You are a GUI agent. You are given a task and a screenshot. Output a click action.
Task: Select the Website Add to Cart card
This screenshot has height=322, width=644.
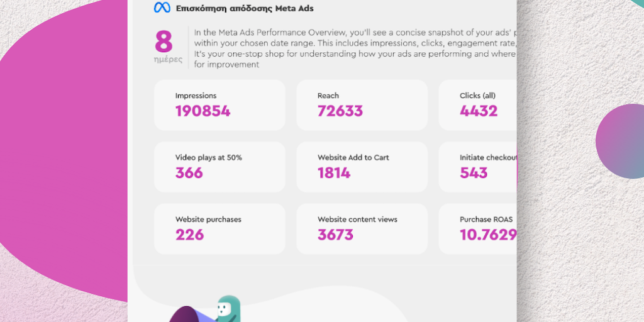362,167
